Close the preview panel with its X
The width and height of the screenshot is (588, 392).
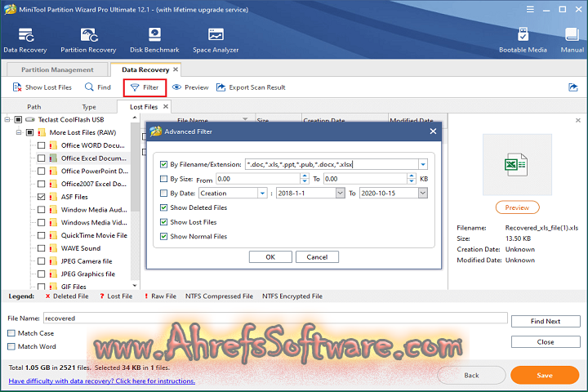578,120
